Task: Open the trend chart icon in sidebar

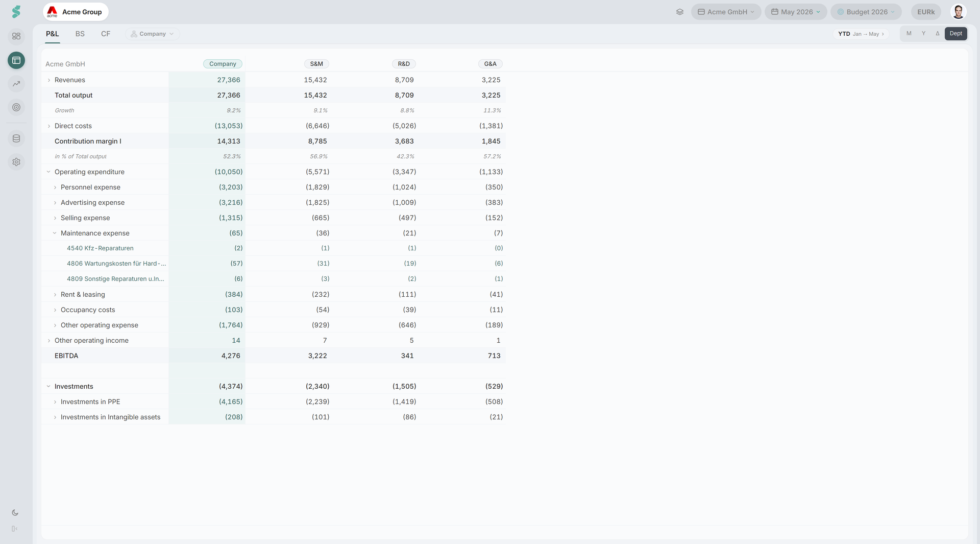Action: pos(16,84)
